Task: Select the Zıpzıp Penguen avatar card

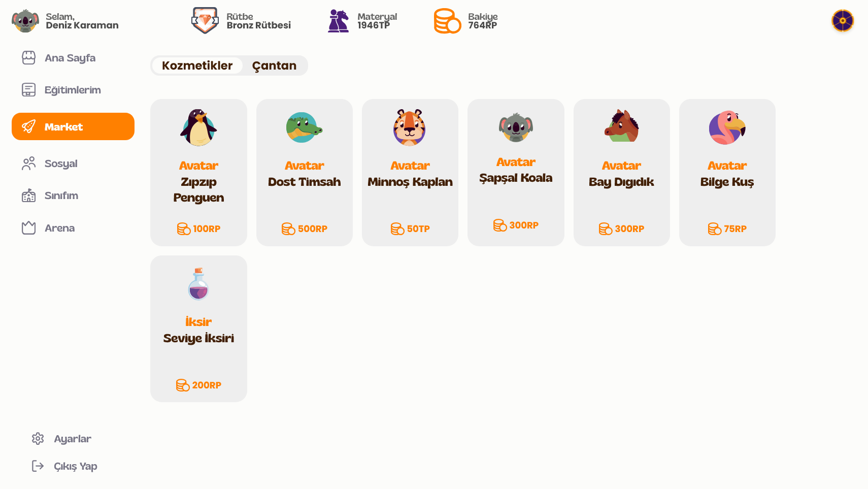Action: point(198,173)
